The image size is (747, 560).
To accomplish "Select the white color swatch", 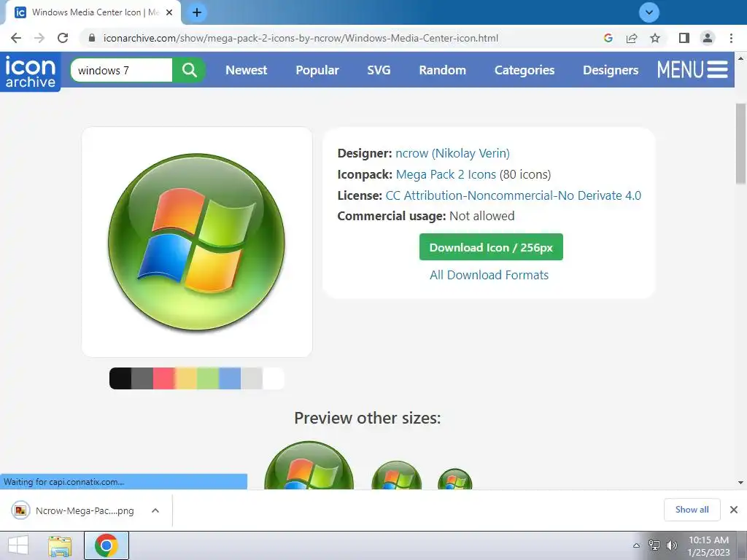I will tap(274, 378).
